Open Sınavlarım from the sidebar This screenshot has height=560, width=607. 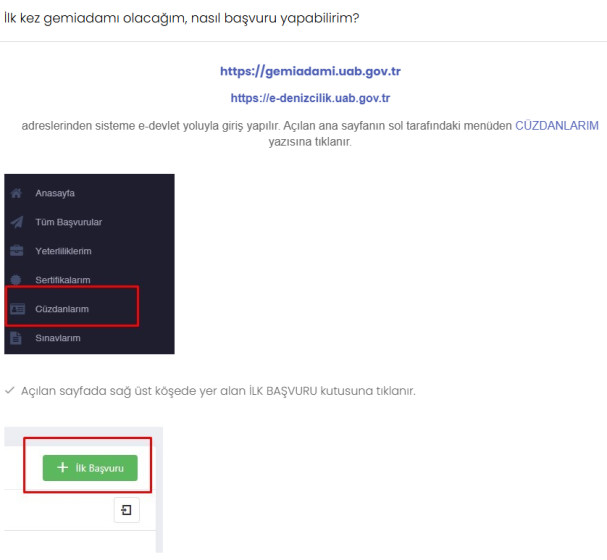point(58,338)
